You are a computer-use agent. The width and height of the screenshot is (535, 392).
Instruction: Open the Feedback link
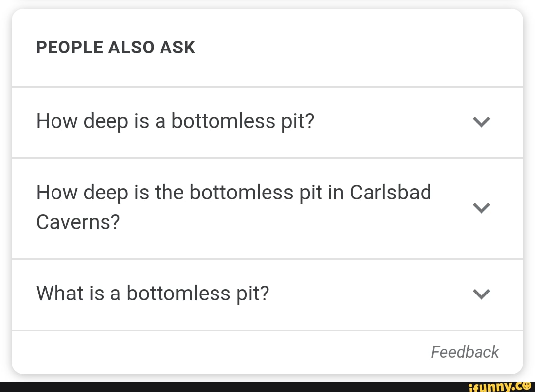(x=465, y=352)
